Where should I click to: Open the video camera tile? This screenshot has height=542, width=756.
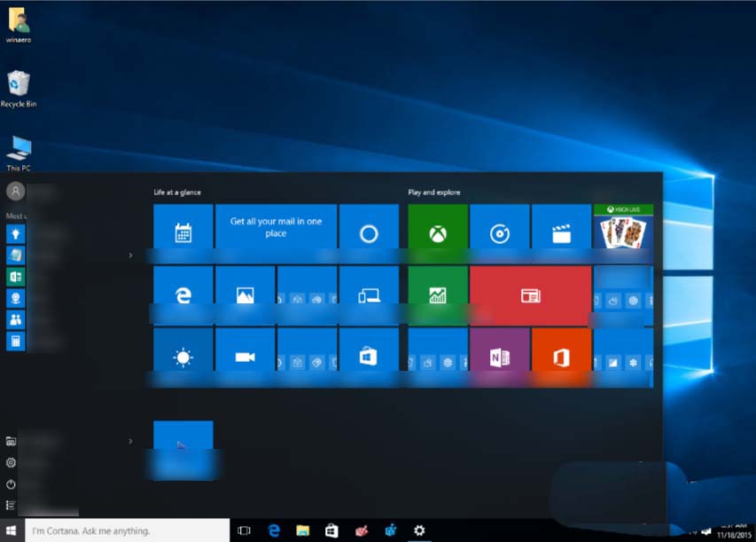click(x=245, y=357)
